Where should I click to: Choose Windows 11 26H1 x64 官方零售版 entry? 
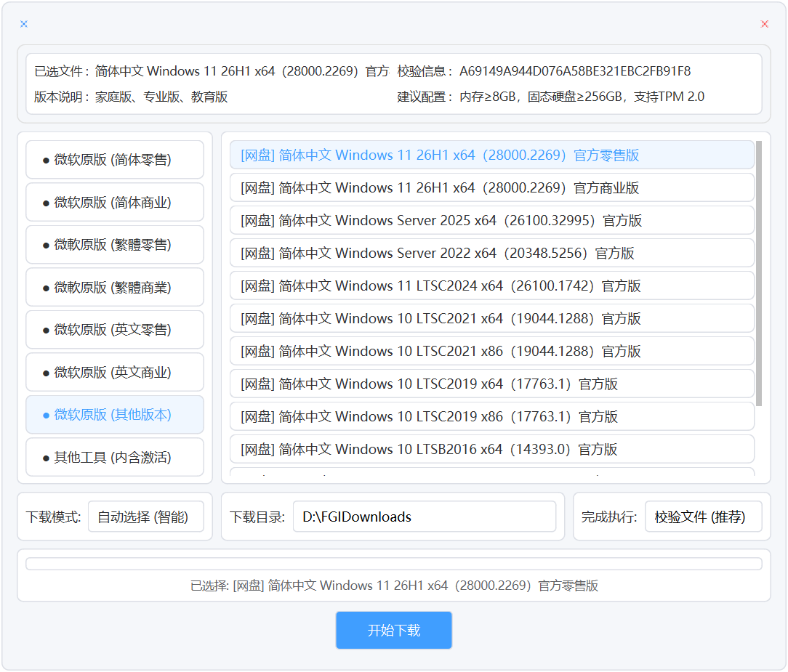492,155
